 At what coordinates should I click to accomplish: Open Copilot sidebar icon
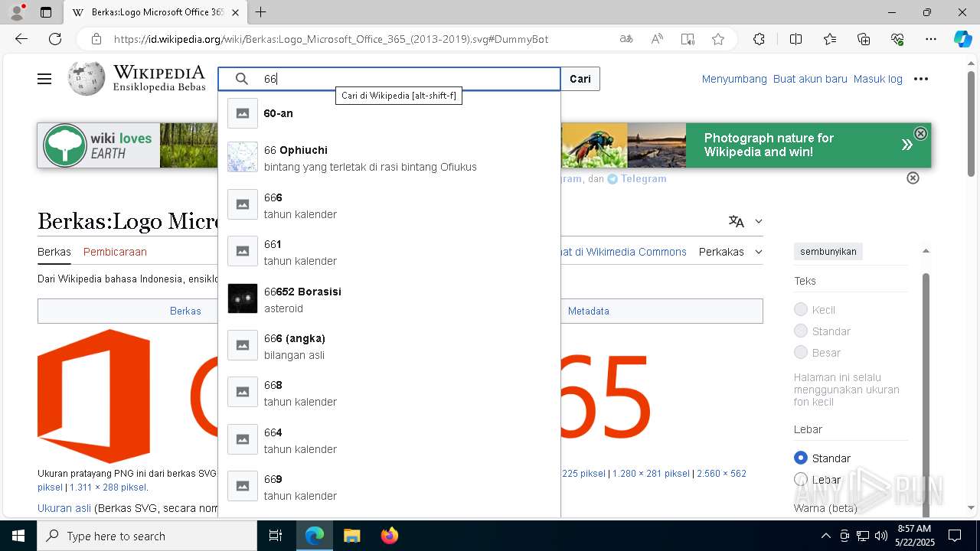pyautogui.click(x=962, y=39)
